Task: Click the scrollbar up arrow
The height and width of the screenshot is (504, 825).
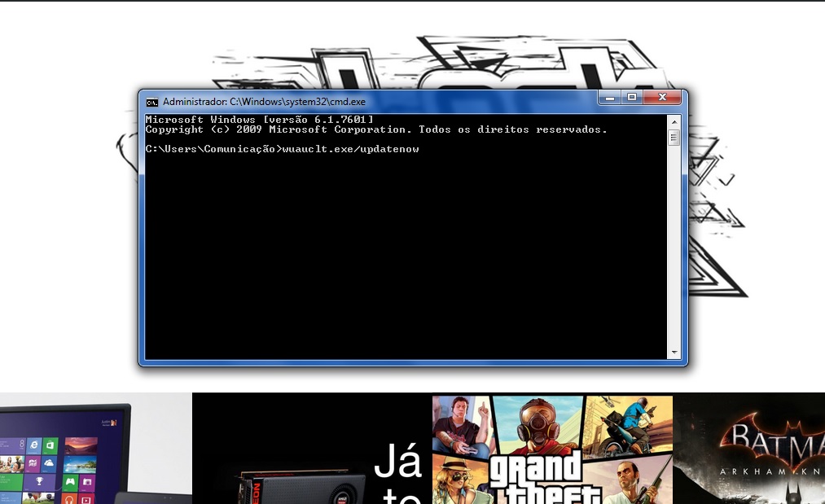Action: click(674, 120)
